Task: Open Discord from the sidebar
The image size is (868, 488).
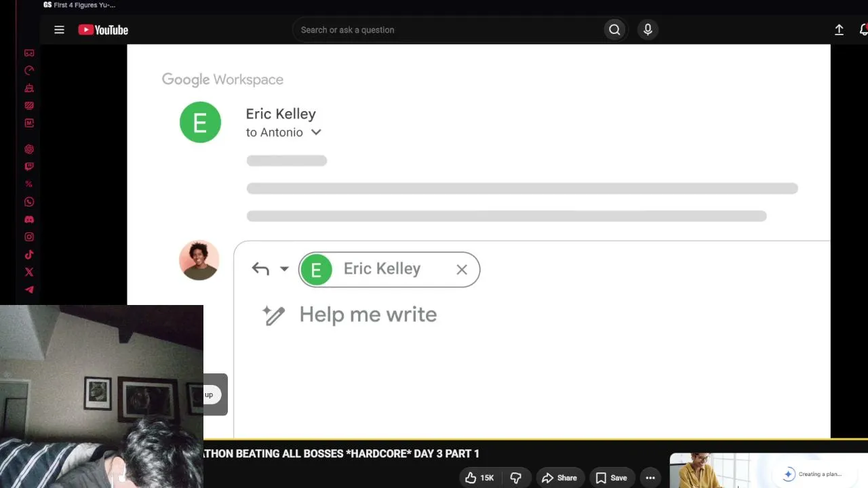Action: [29, 220]
